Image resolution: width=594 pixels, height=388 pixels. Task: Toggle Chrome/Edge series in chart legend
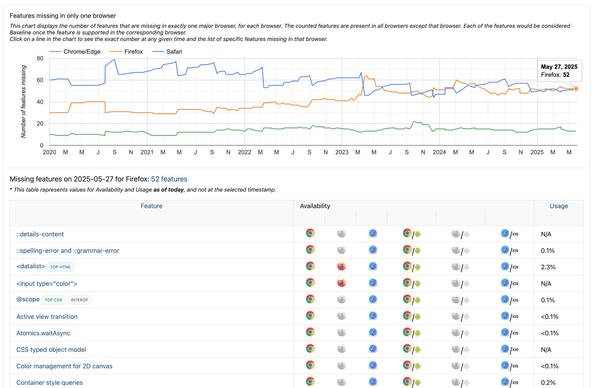pyautogui.click(x=75, y=52)
